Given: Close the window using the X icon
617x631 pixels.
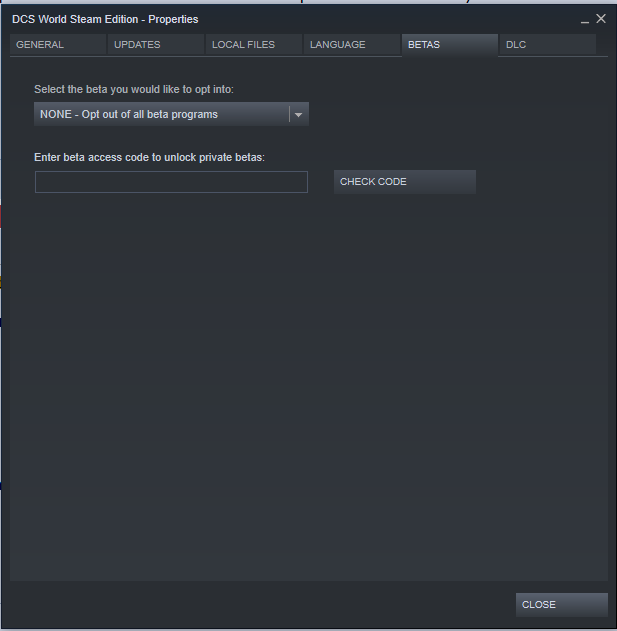Looking at the screenshot, I should point(601,19).
